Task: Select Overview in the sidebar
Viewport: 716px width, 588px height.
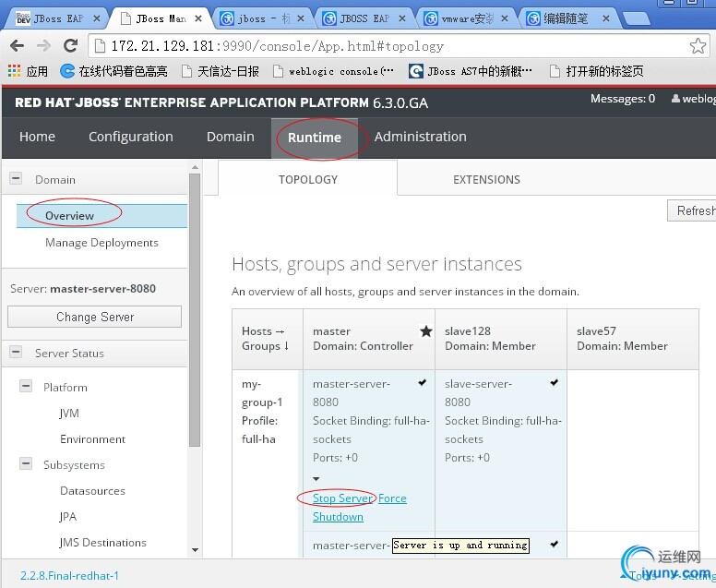Action: [101, 216]
